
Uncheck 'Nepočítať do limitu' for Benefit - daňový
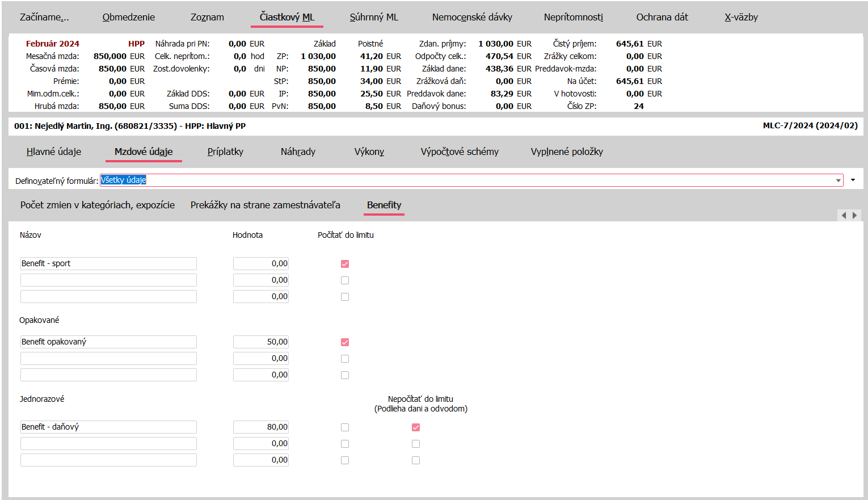click(x=416, y=427)
